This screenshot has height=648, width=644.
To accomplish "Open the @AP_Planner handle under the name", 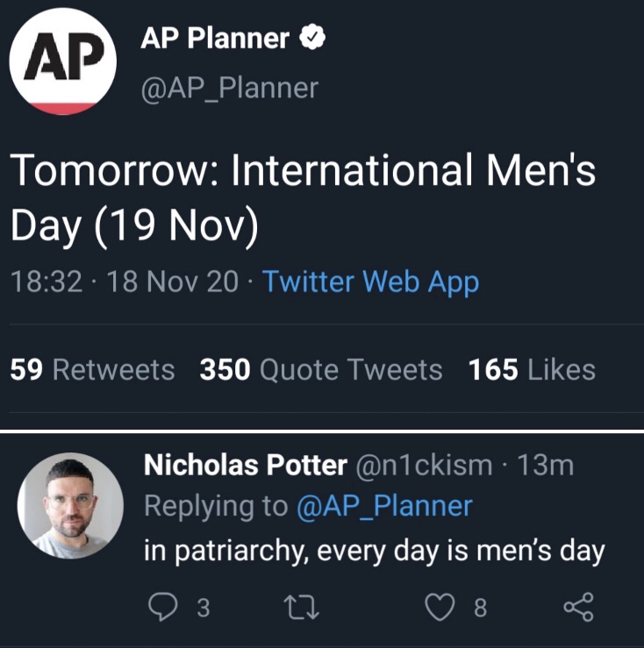I will [229, 88].
